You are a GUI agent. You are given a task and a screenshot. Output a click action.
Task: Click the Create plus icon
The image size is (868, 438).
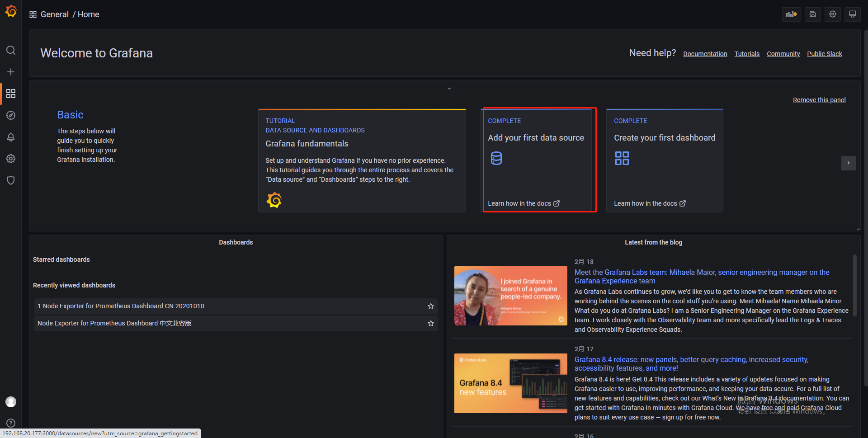11,72
